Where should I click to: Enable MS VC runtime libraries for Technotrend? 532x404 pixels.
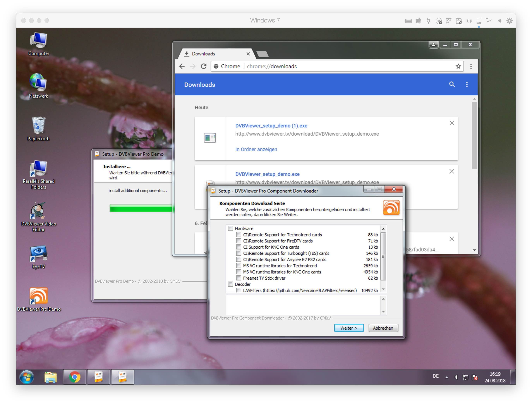coord(239,266)
